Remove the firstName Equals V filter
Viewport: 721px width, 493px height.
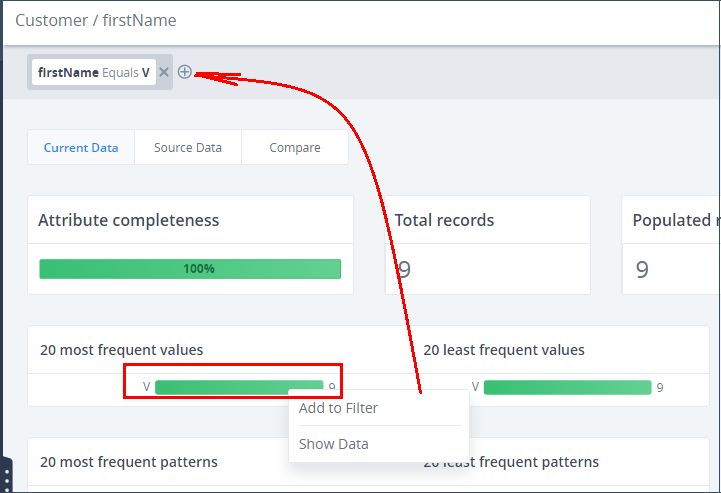click(x=164, y=72)
